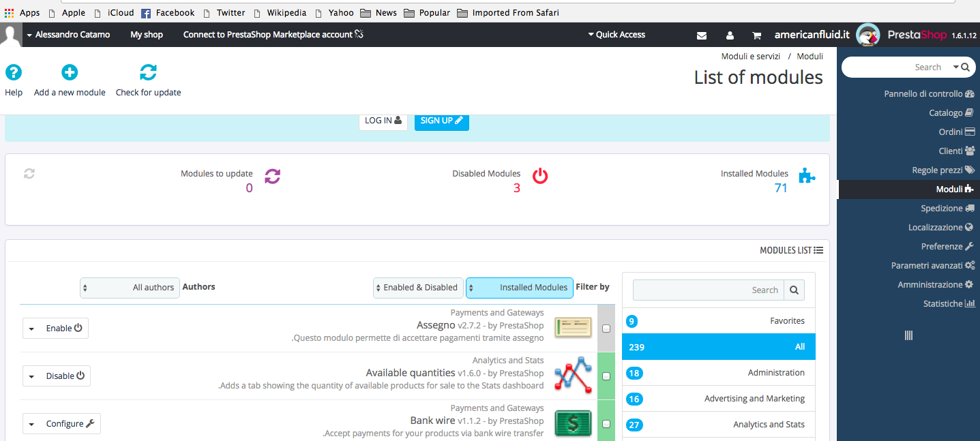Configure the Bank wire module

pyautogui.click(x=70, y=424)
